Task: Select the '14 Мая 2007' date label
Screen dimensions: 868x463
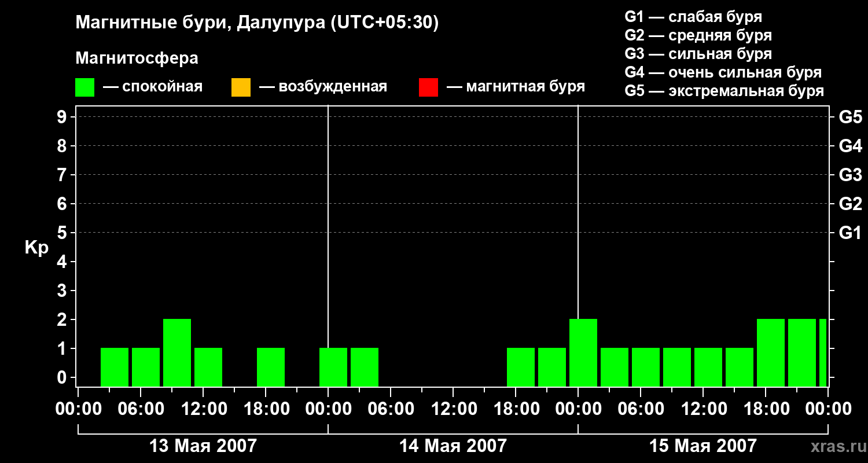Action: click(x=453, y=446)
